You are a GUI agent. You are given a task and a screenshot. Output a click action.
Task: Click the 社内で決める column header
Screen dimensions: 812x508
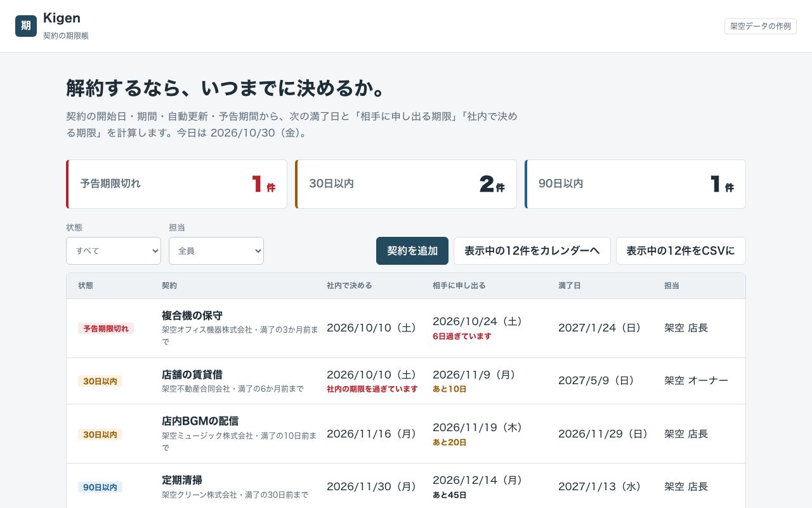tap(350, 286)
